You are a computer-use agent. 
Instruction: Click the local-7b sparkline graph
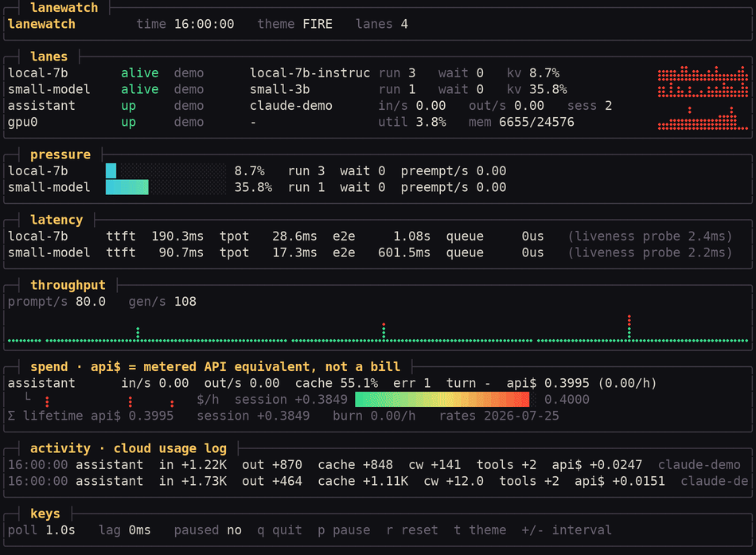pyautogui.click(x=703, y=73)
